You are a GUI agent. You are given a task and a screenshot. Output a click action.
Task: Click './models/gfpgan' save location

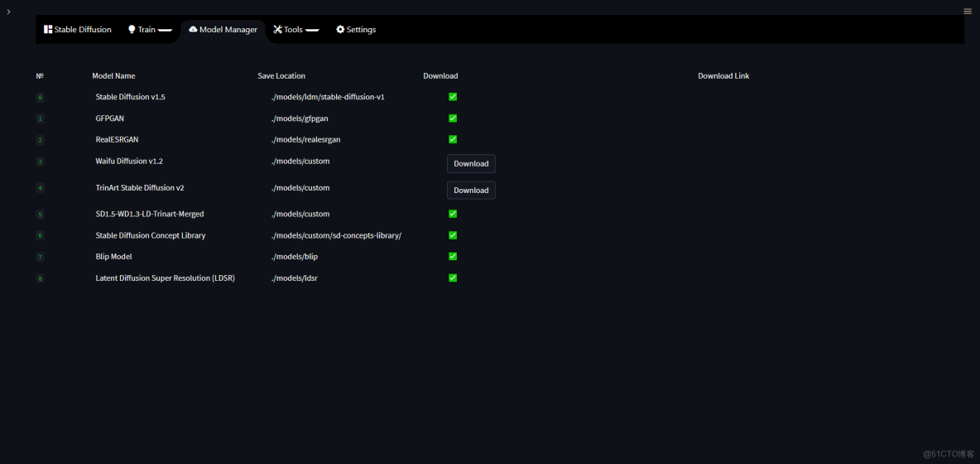[x=300, y=118]
